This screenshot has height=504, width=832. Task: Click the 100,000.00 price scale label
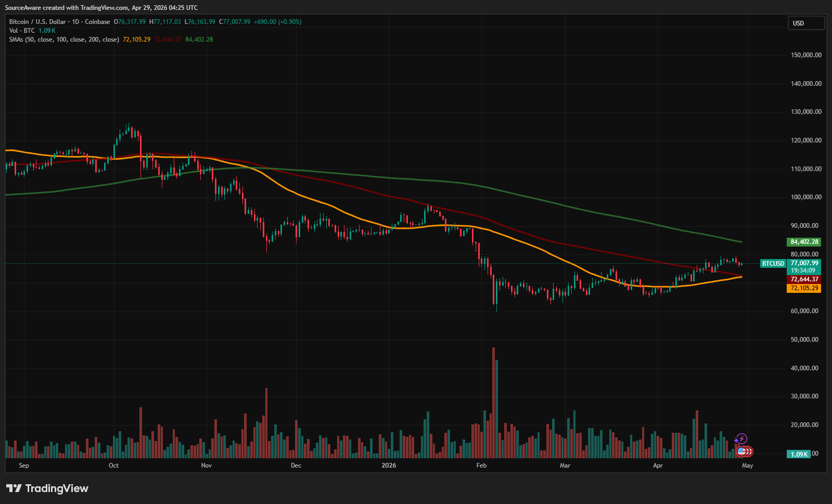point(806,197)
